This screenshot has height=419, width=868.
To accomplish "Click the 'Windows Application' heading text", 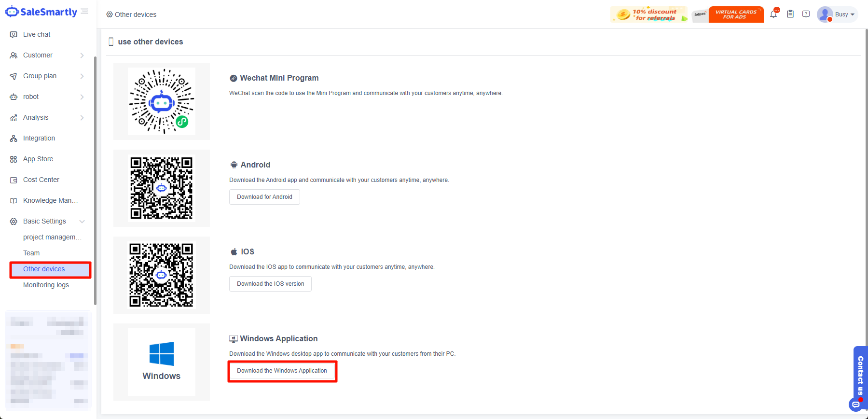I will (x=279, y=339).
